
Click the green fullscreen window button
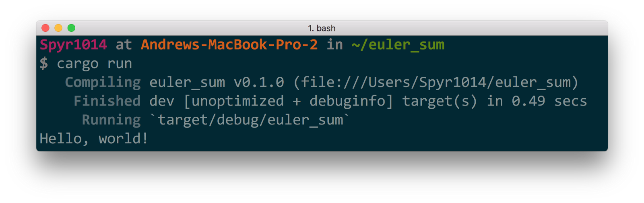tap(71, 28)
